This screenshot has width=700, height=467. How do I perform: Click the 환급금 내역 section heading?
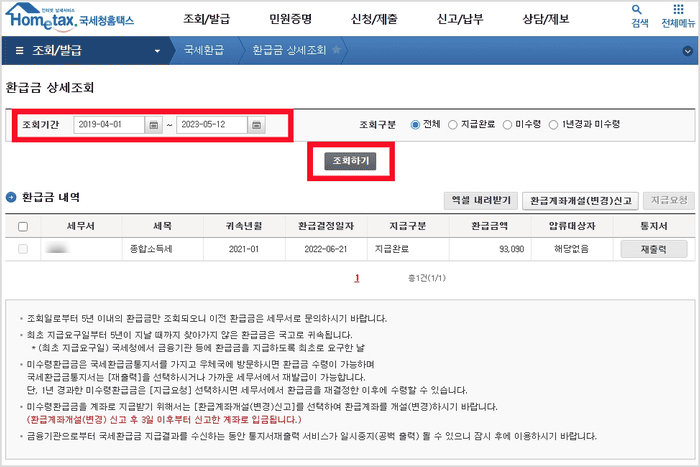51,197
